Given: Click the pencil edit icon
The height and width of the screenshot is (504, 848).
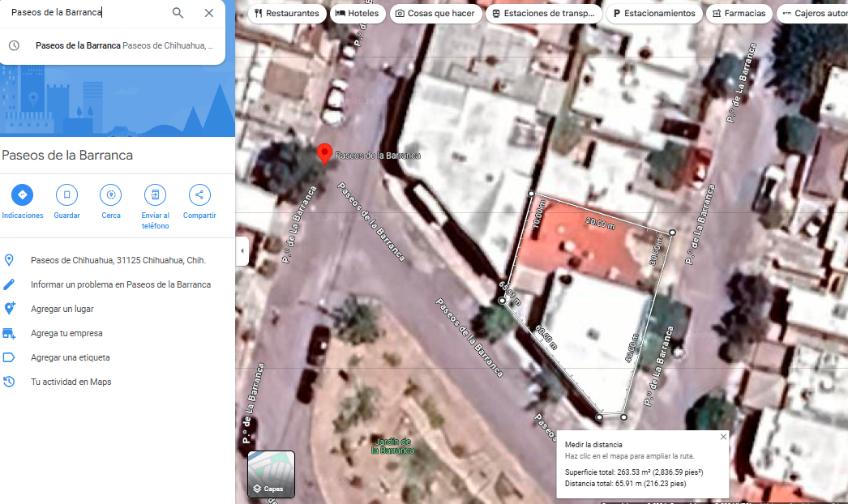Looking at the screenshot, I should [x=9, y=284].
